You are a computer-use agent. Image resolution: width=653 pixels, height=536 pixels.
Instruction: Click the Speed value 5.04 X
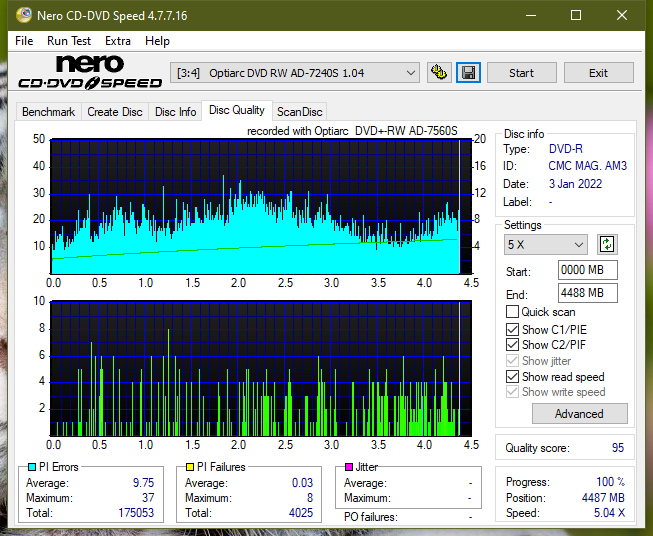[x=610, y=513]
